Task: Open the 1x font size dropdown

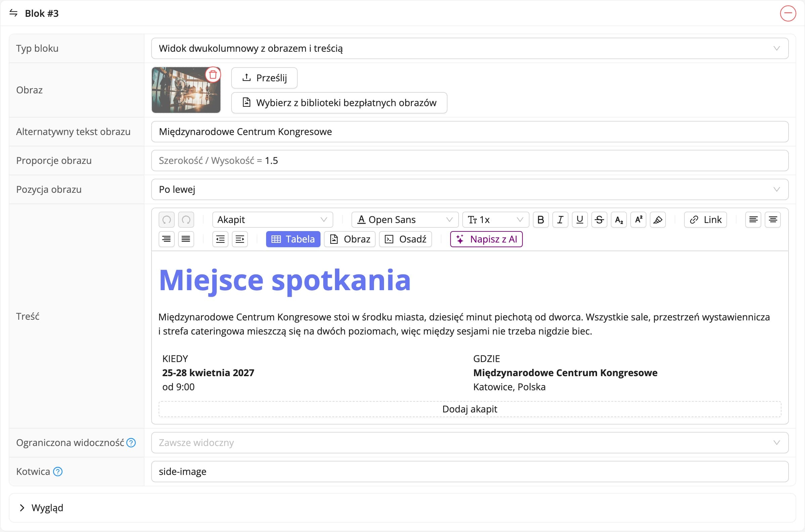Action: (x=496, y=220)
